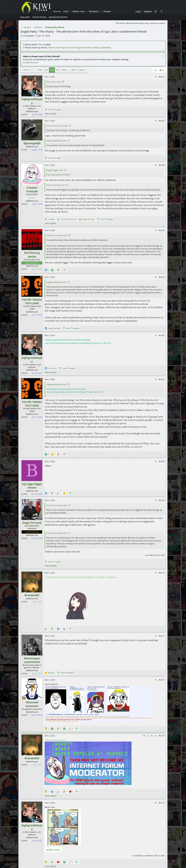Toggle the light/dark style switcher
Viewport: 186px width, 868px height.
[x=156, y=11]
